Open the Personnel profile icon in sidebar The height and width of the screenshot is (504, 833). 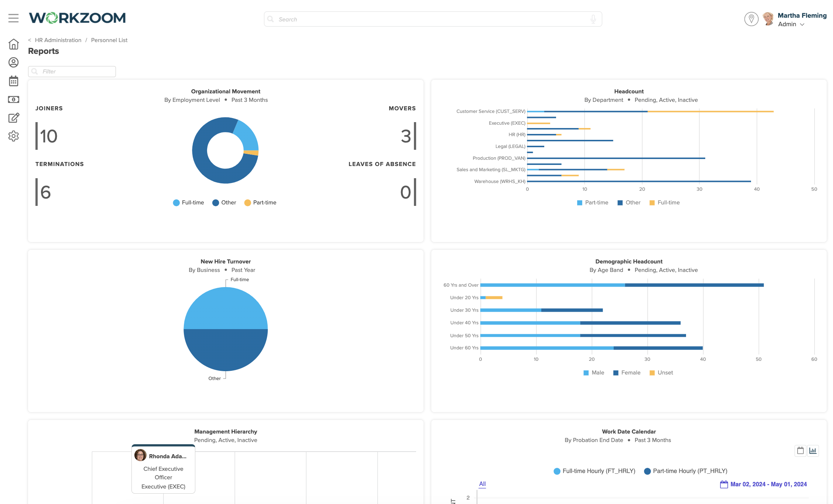(13, 62)
